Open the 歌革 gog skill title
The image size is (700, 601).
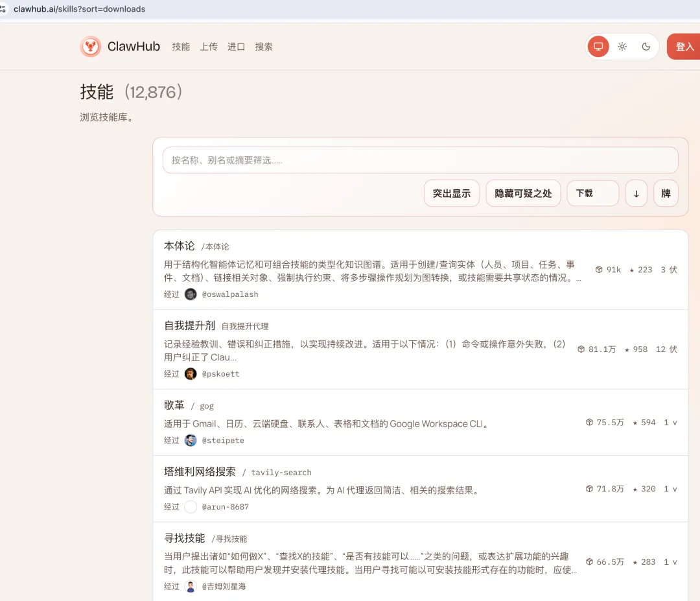point(174,405)
